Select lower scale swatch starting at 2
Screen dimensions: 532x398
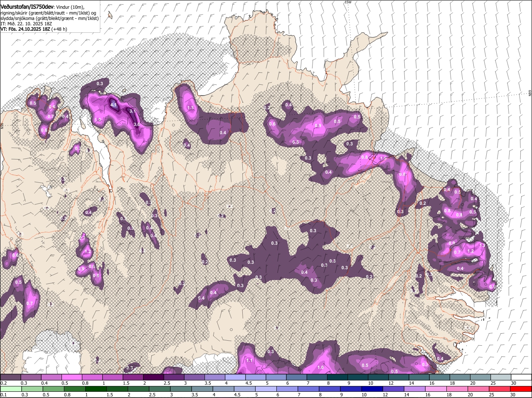click(x=138, y=389)
